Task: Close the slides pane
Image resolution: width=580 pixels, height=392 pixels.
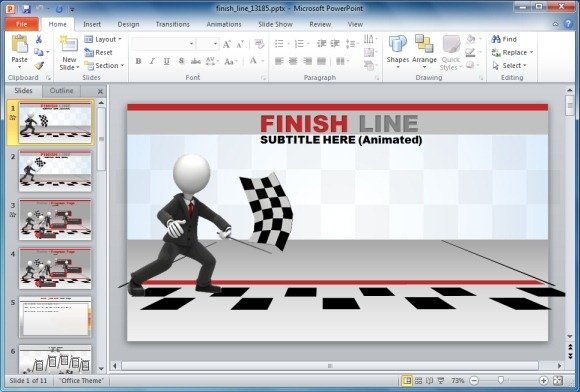Action: [100, 91]
